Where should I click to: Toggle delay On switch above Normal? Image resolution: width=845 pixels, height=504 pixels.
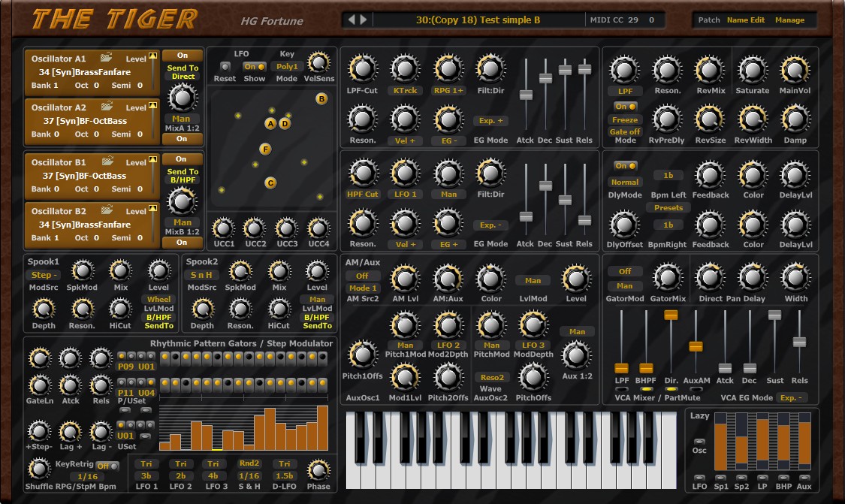(x=625, y=165)
